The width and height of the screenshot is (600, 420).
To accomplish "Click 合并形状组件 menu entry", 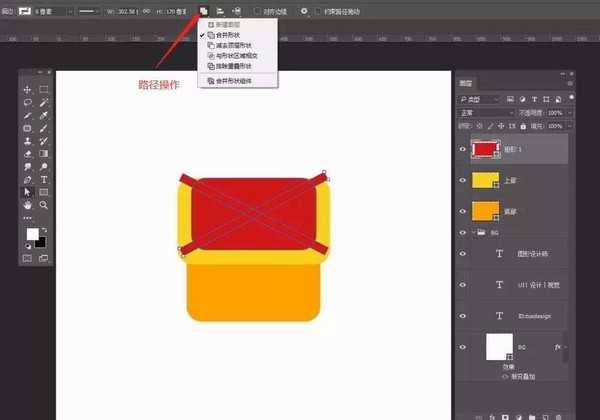I will [x=233, y=79].
